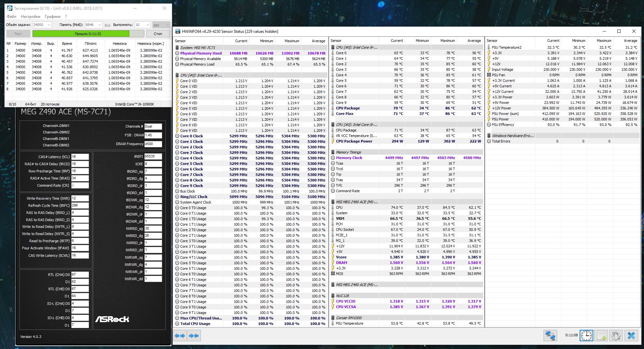Open the Настройки menu
Screen dimensions: 644x349
(x=31, y=17)
